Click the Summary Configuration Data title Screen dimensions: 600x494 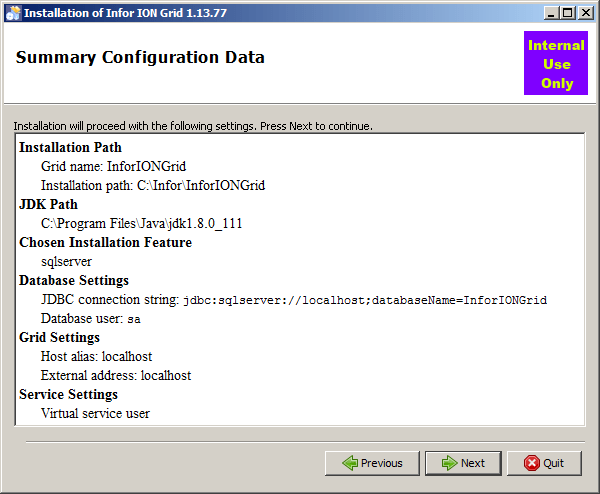(x=140, y=58)
